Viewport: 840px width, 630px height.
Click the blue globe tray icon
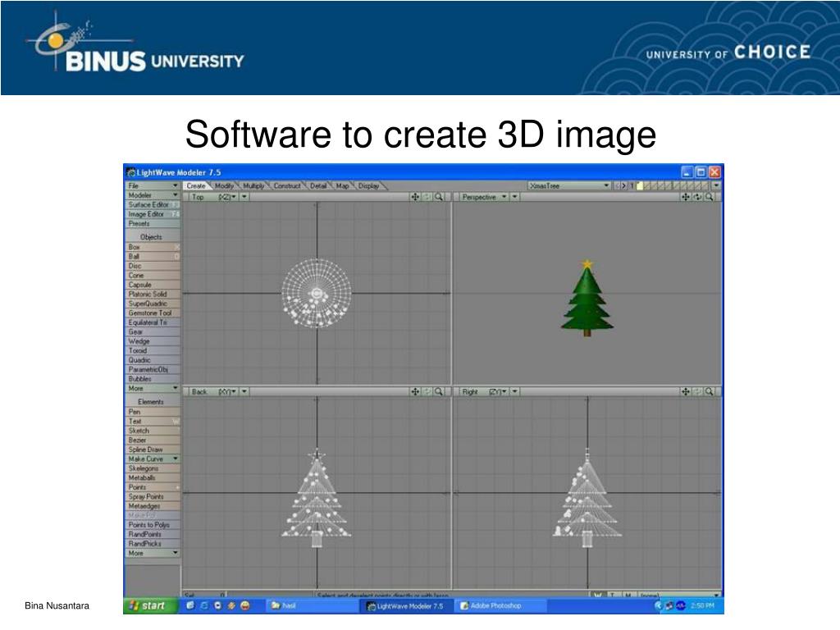(681, 605)
